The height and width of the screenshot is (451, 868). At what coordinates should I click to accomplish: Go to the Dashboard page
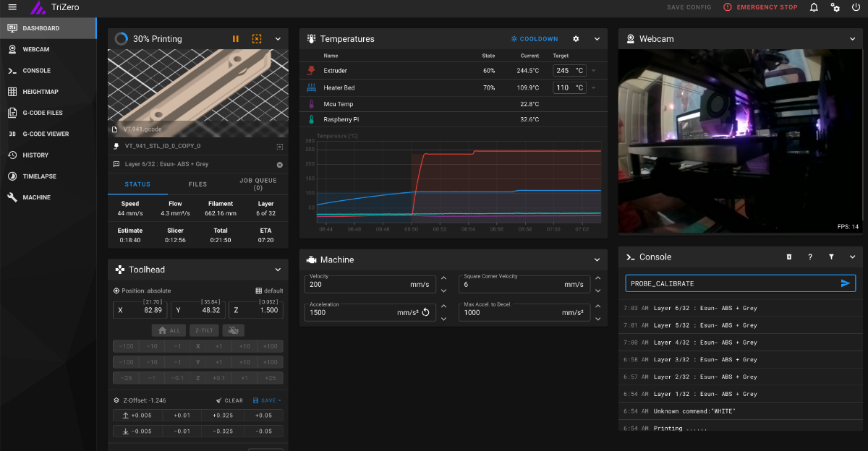(x=48, y=28)
